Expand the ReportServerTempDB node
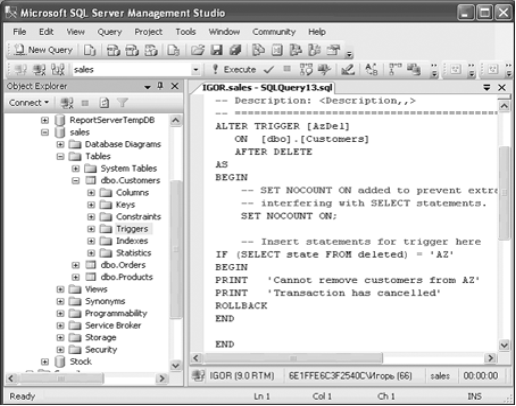The height and width of the screenshot is (406, 516). click(45, 120)
